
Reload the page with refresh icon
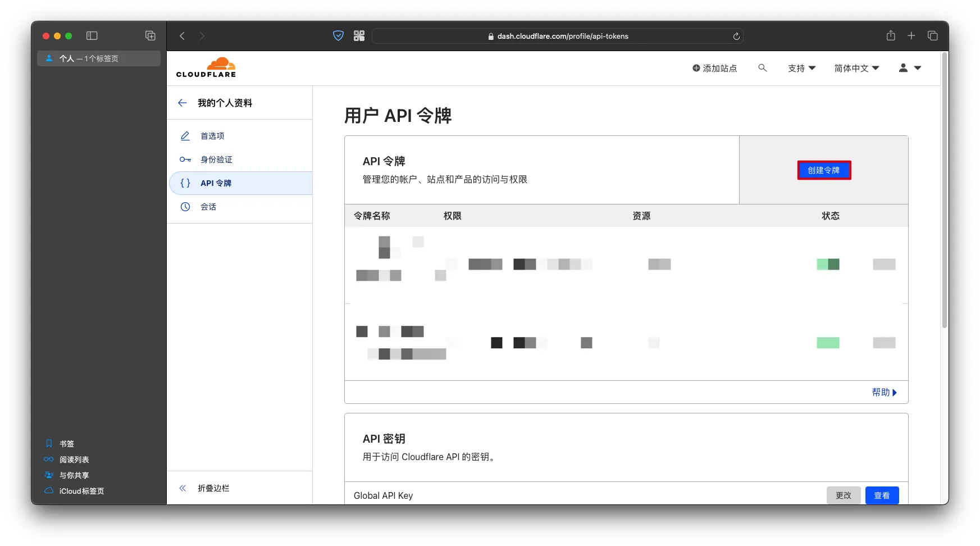point(736,36)
